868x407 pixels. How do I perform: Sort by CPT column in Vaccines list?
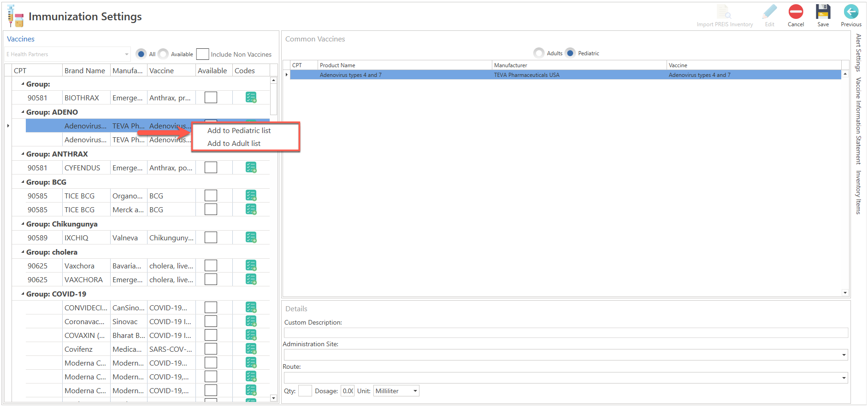(37, 70)
